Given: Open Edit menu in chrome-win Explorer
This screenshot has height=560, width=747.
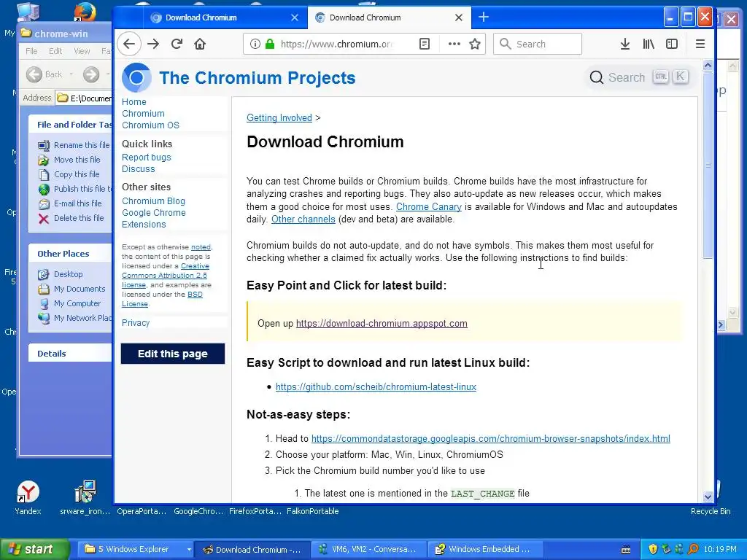Looking at the screenshot, I should point(55,51).
